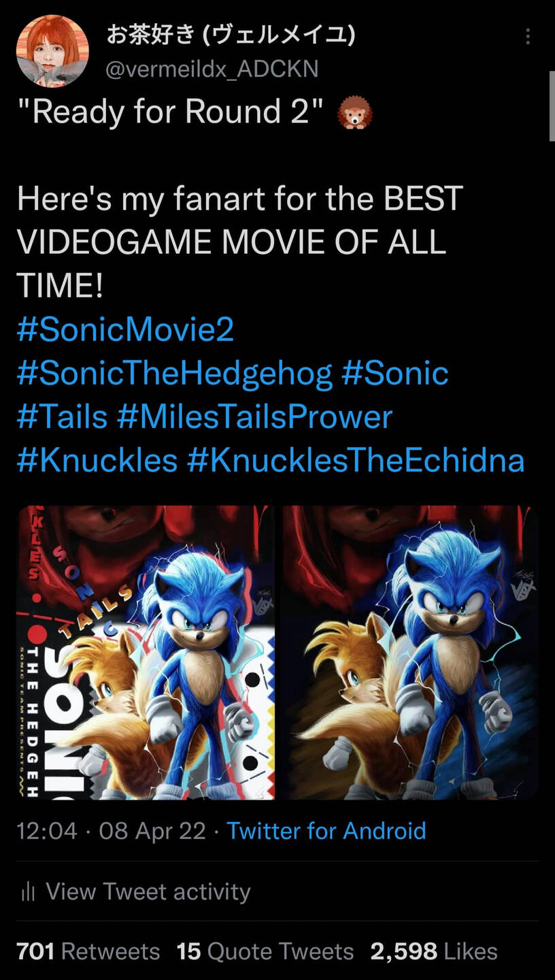Open the #Sonic hashtag

pos(395,374)
